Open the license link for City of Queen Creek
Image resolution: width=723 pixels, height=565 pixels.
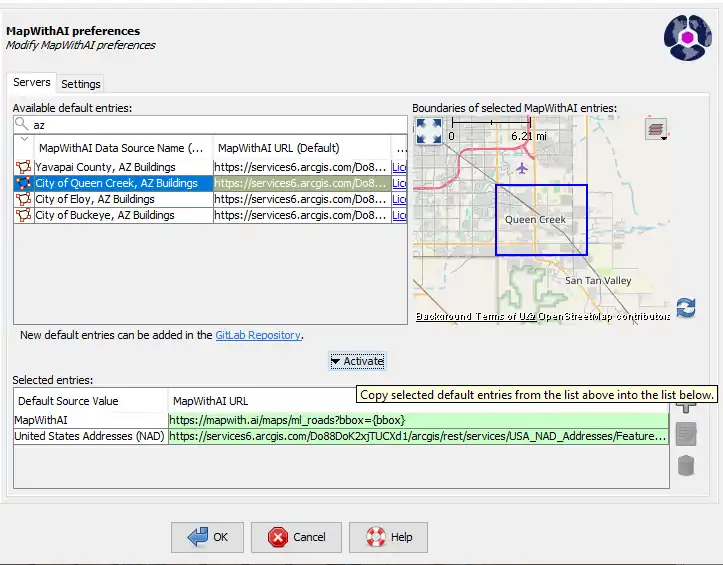coord(399,183)
